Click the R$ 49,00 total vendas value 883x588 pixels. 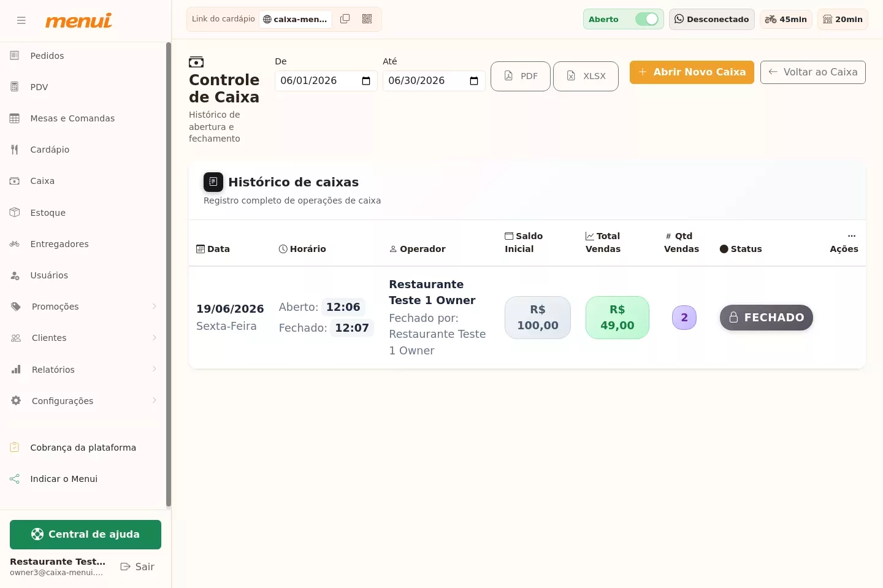pyautogui.click(x=617, y=318)
